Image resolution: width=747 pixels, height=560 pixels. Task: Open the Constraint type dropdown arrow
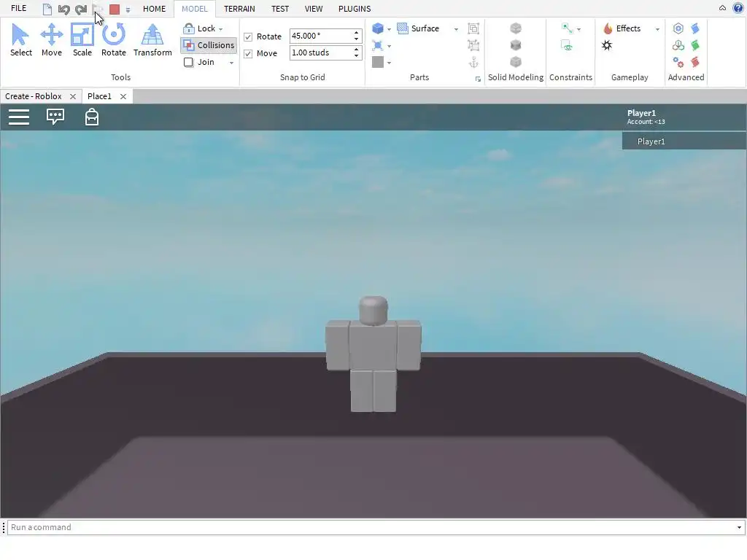[578, 29]
